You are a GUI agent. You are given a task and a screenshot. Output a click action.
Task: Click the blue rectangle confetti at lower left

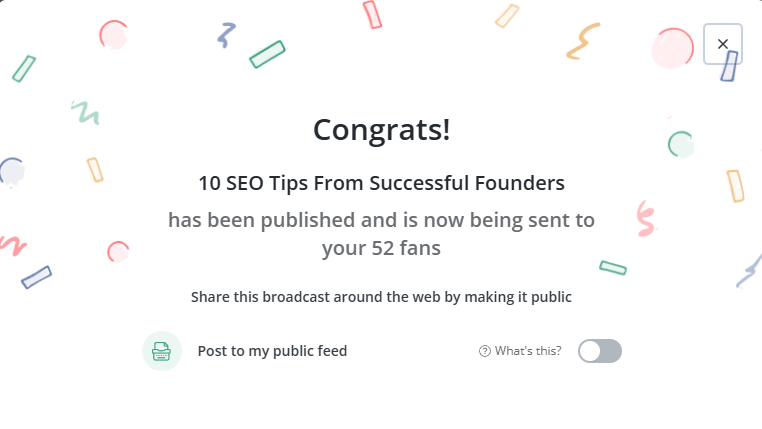36,277
